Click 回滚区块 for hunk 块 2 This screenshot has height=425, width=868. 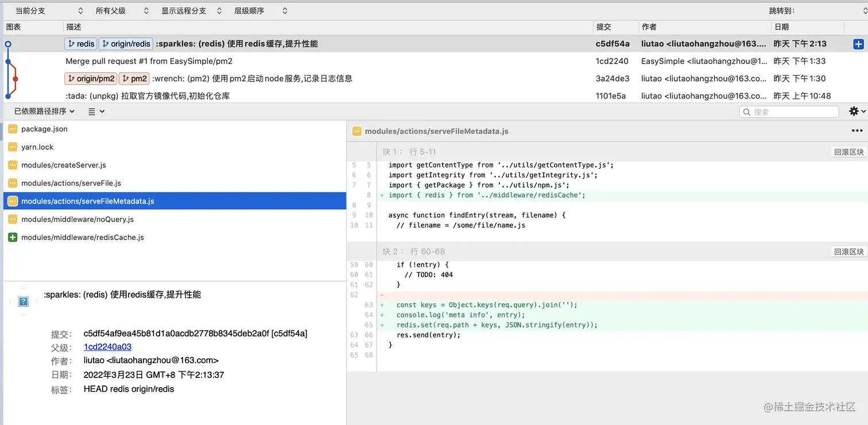(848, 252)
